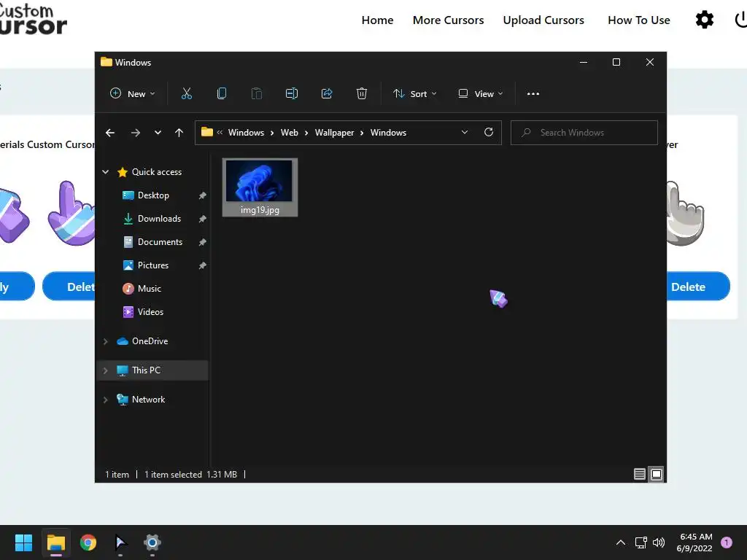Expand the OneDrive tree node

tap(105, 341)
